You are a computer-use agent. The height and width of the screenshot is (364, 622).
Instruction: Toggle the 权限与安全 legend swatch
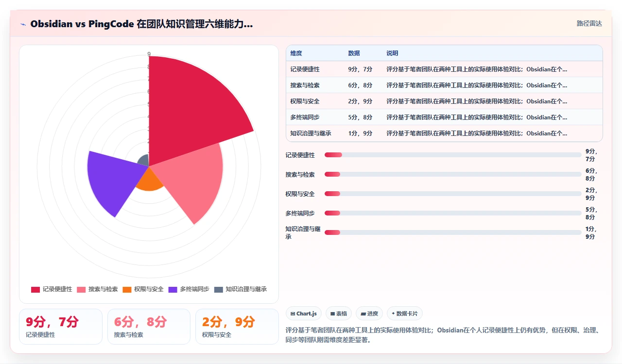coord(127,289)
